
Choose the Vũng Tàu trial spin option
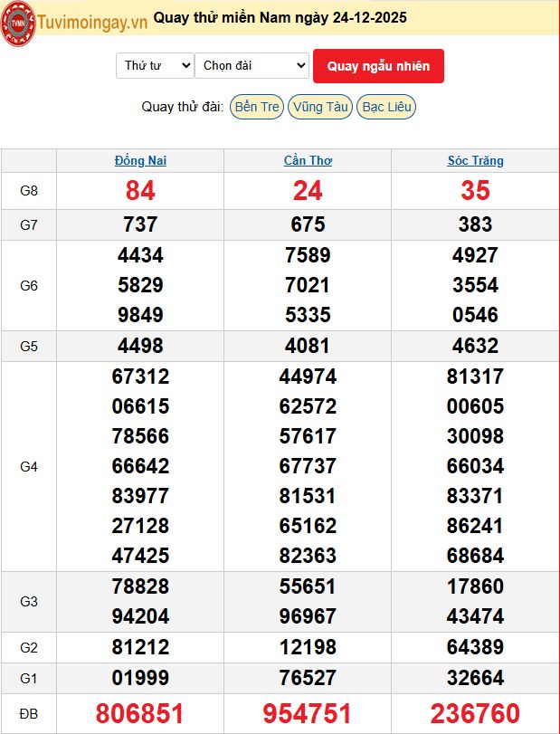click(320, 107)
